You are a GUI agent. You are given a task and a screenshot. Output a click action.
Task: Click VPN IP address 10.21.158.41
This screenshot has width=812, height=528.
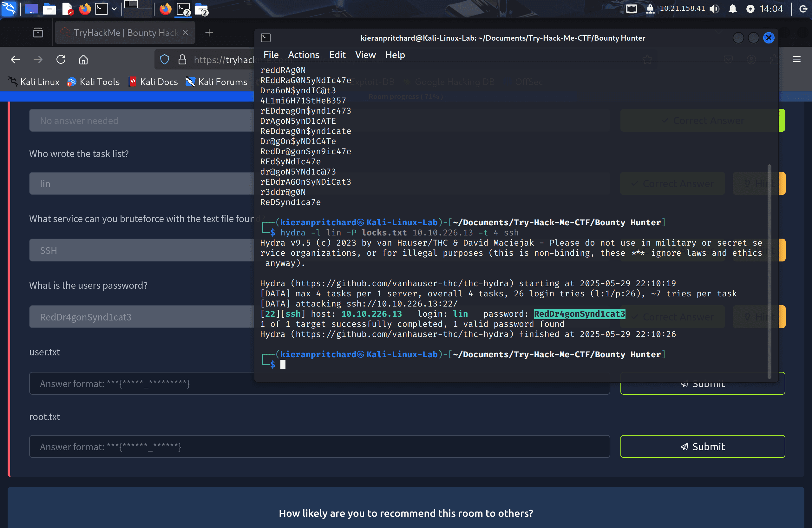coord(682,9)
